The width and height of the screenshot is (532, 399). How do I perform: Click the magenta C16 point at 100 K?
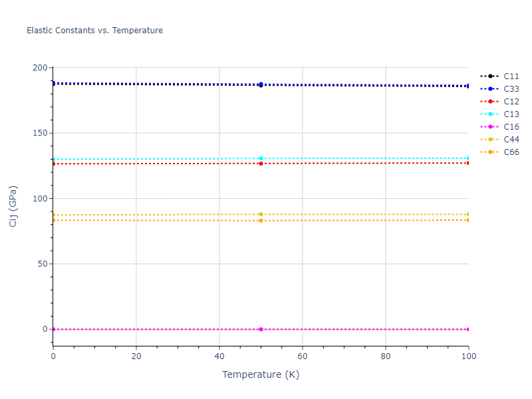(x=468, y=329)
